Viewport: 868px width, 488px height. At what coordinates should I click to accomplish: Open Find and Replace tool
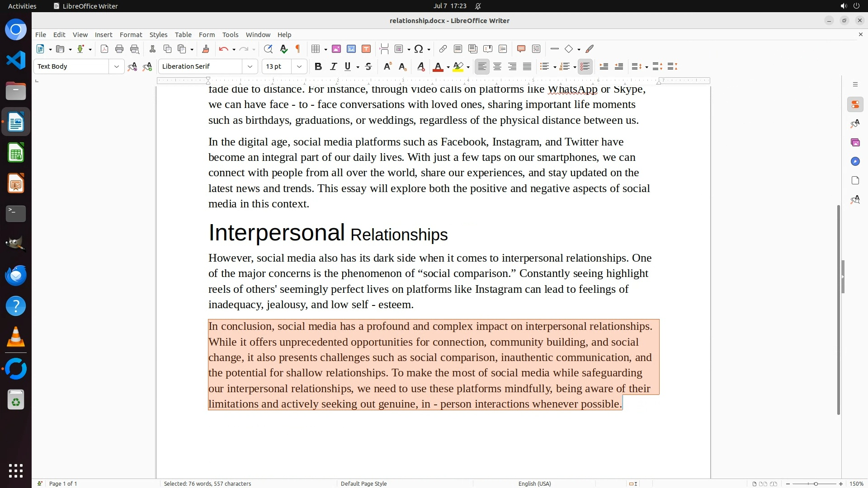pos(268,49)
